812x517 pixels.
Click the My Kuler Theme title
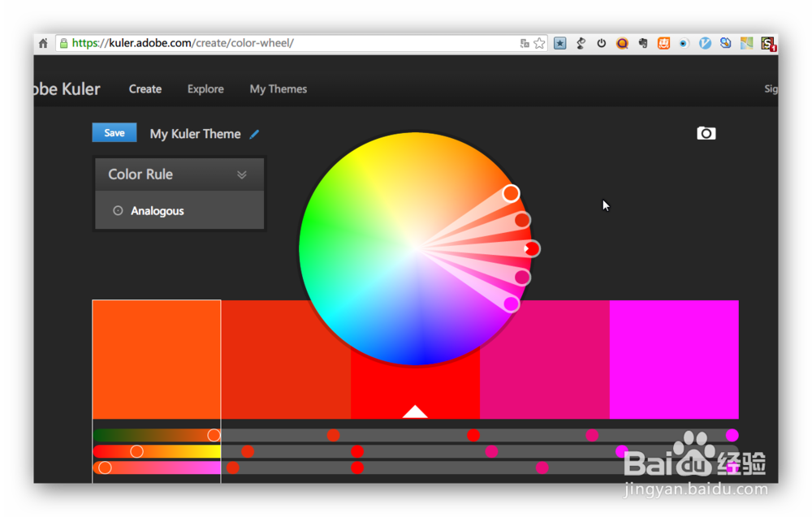coord(195,134)
